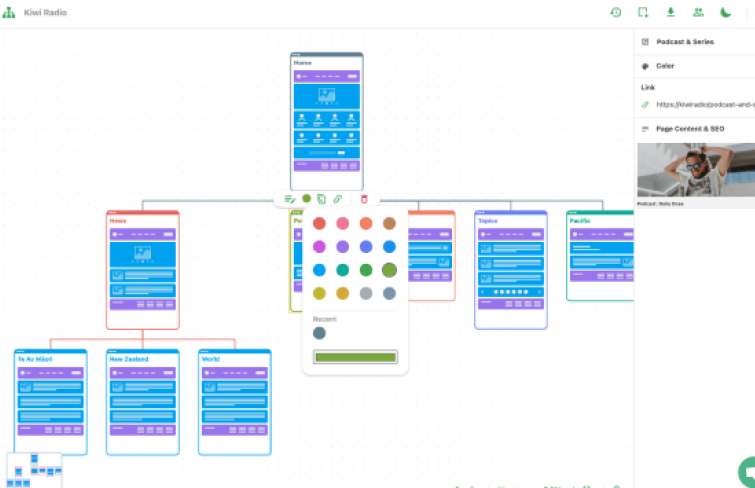Select the magenta color swatch
Viewport: 755px width, 488px height.
pos(319,247)
